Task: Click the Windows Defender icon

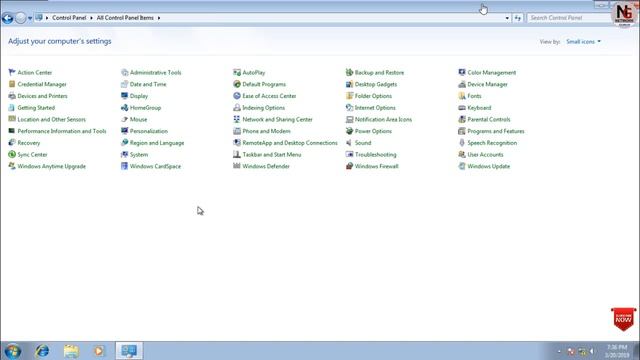Action: click(237, 166)
